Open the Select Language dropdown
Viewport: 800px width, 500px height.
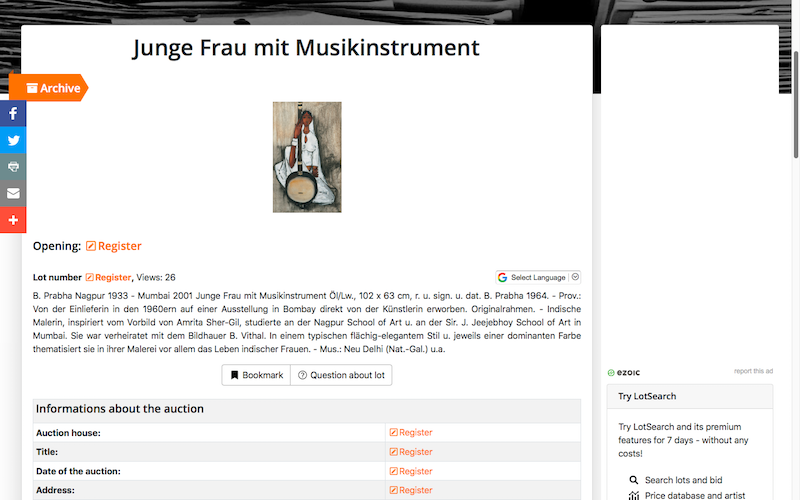538,277
